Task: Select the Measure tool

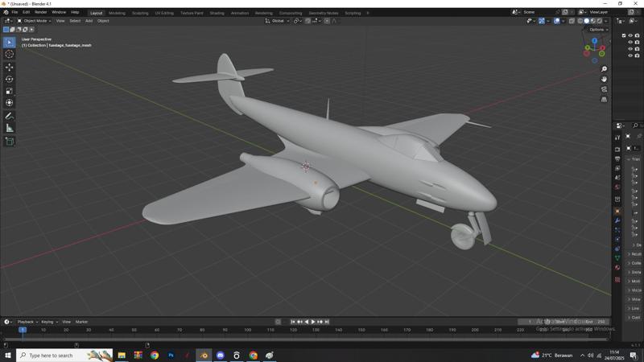Action: 9,128
